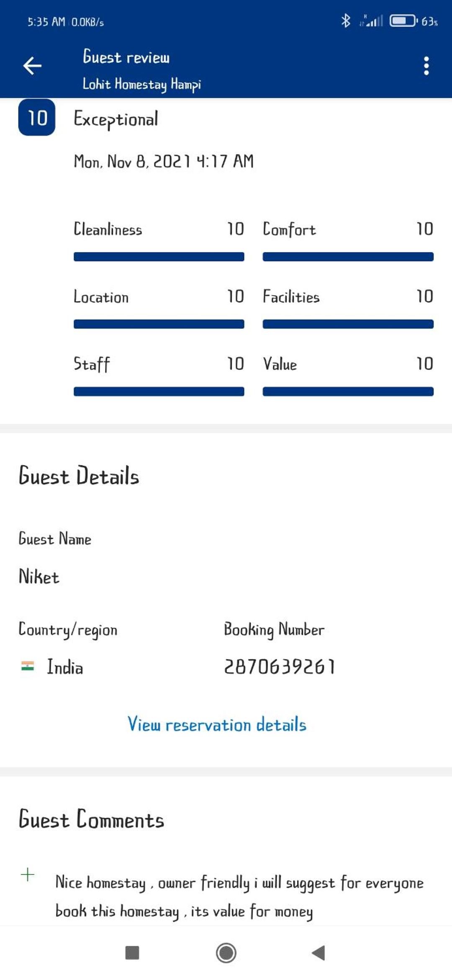
Task: Tap the green plus comment icon
Action: (28, 874)
